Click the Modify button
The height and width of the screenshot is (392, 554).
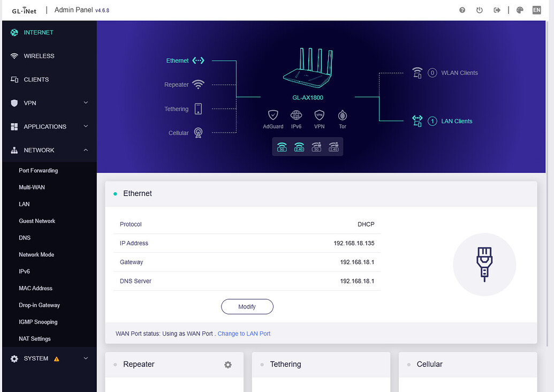coord(247,306)
